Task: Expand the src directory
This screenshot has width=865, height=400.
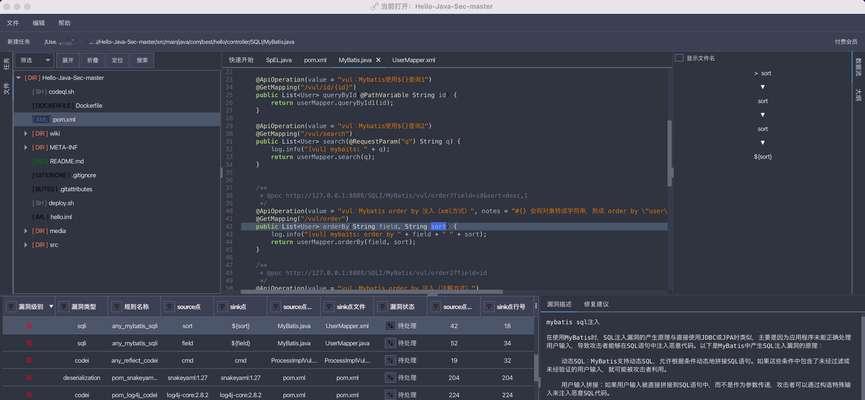Action: tap(25, 244)
